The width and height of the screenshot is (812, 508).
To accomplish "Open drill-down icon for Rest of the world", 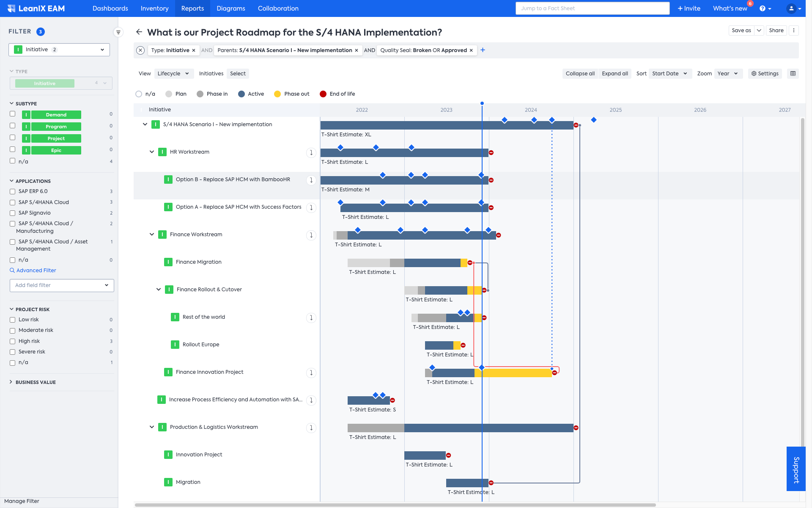I will click(x=311, y=317).
